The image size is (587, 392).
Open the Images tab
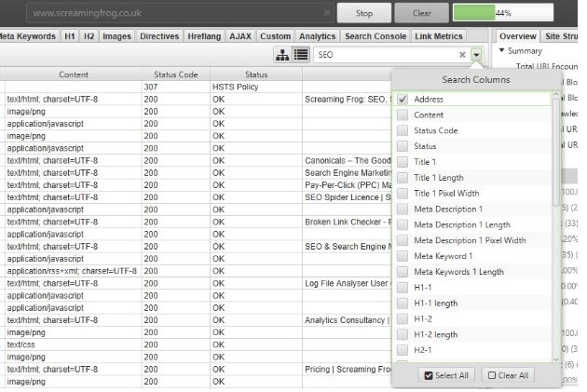116,36
